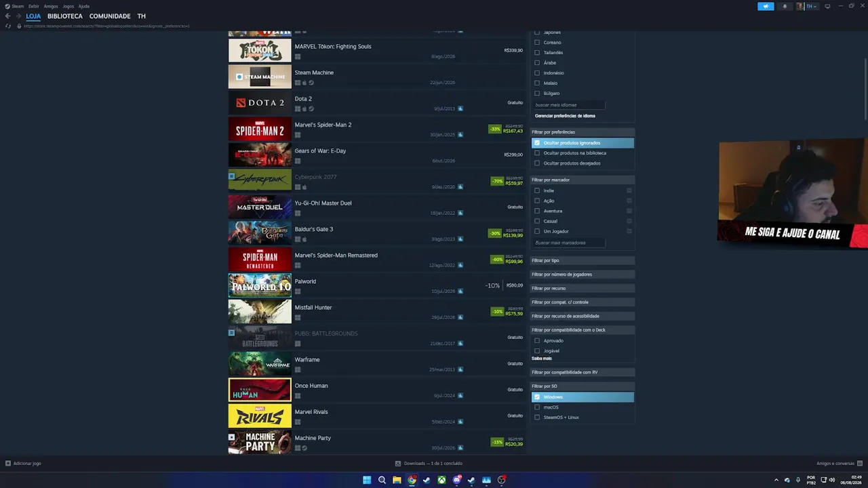The width and height of the screenshot is (868, 488).
Task: Click the Chrome icon in taskbar
Action: tap(412, 480)
